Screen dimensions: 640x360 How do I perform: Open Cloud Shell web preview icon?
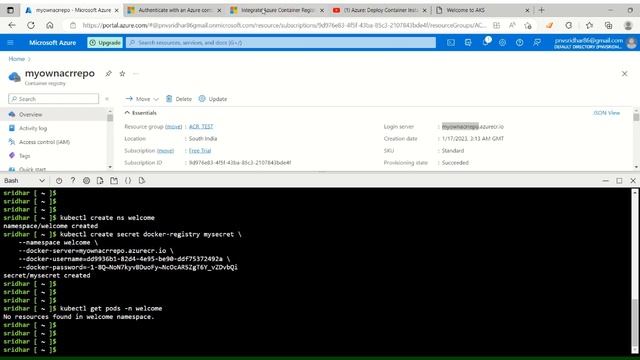pyautogui.click(x=142, y=180)
